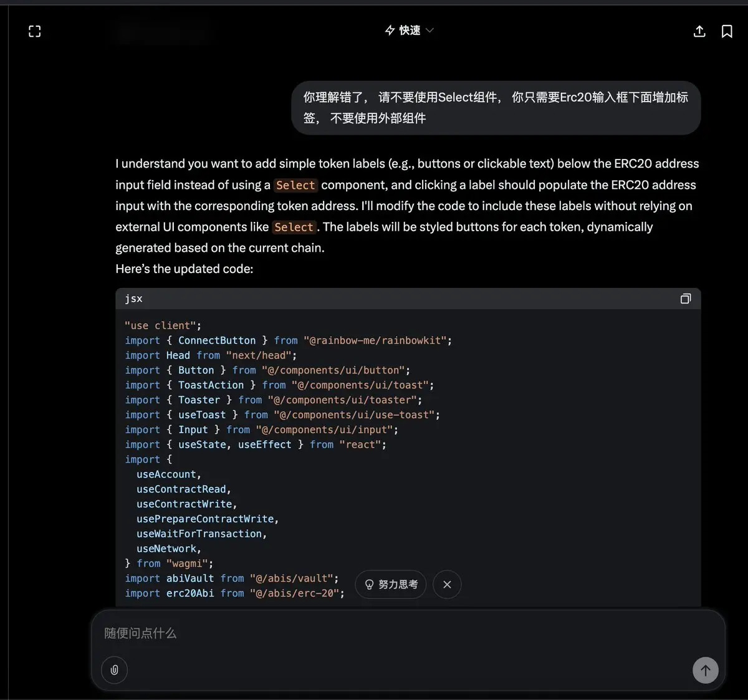Click the second inline Select code tag

point(294,228)
